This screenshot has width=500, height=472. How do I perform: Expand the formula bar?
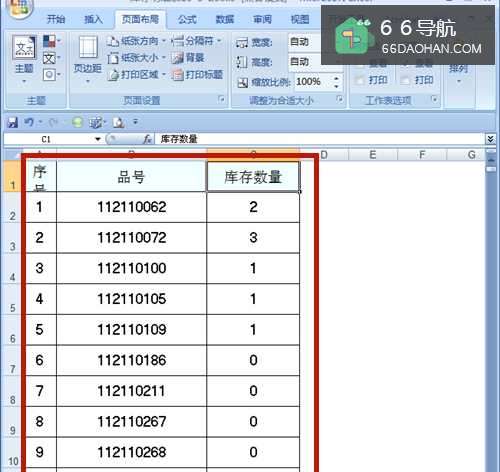(490, 139)
